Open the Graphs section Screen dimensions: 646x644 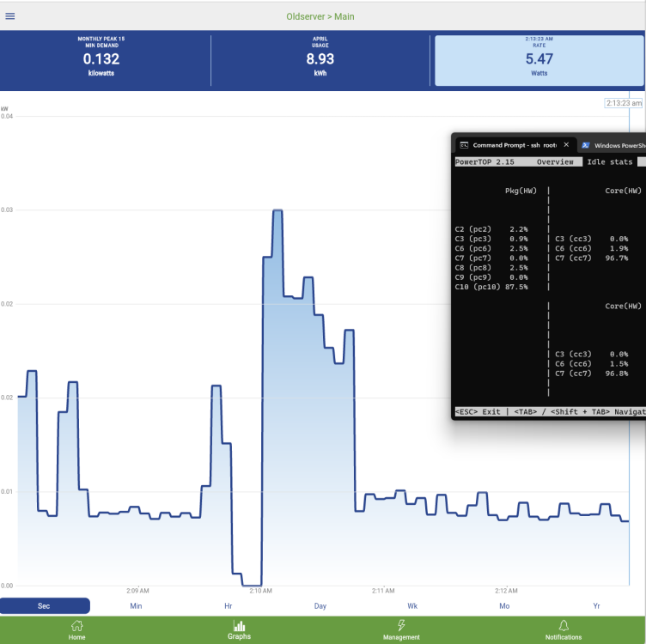[239, 629]
